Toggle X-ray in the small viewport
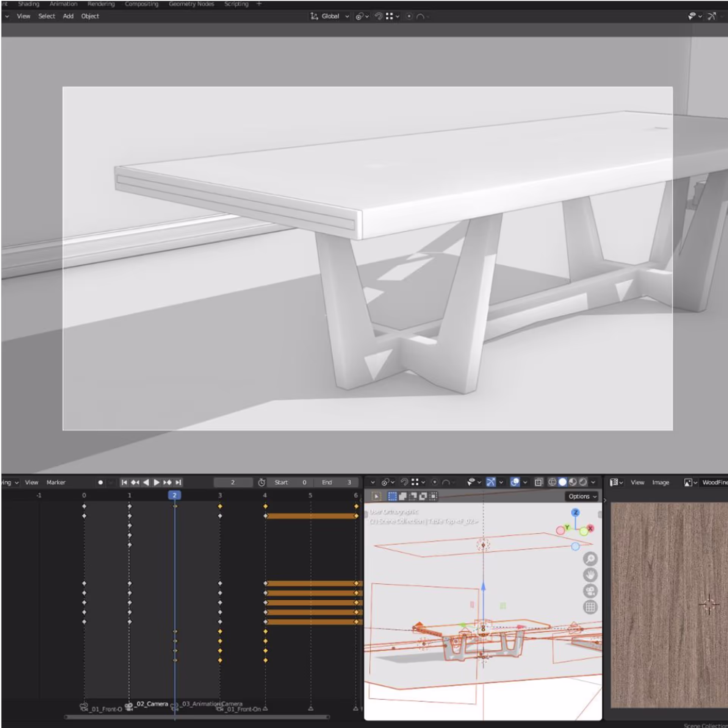Viewport: 728px width, 728px height. coord(539,482)
